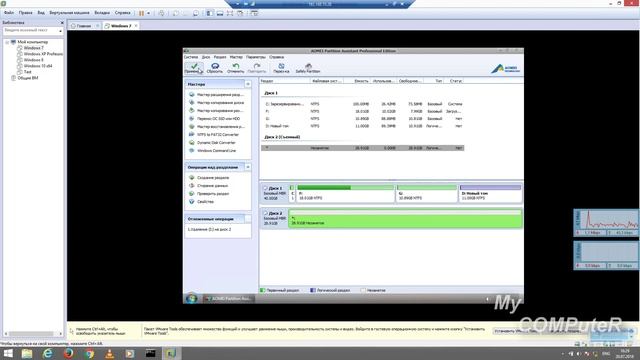Launch Dynamic Disk Converter
This screenshot has width=640, height=360.
point(212,142)
